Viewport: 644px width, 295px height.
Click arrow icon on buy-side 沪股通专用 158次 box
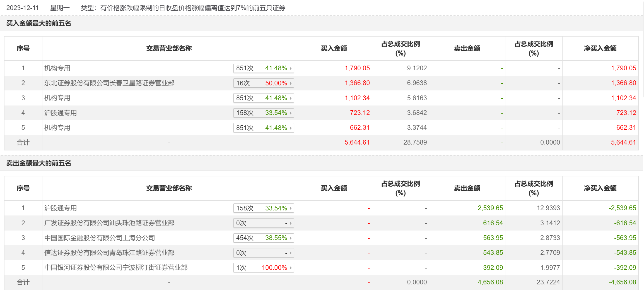coord(291,113)
